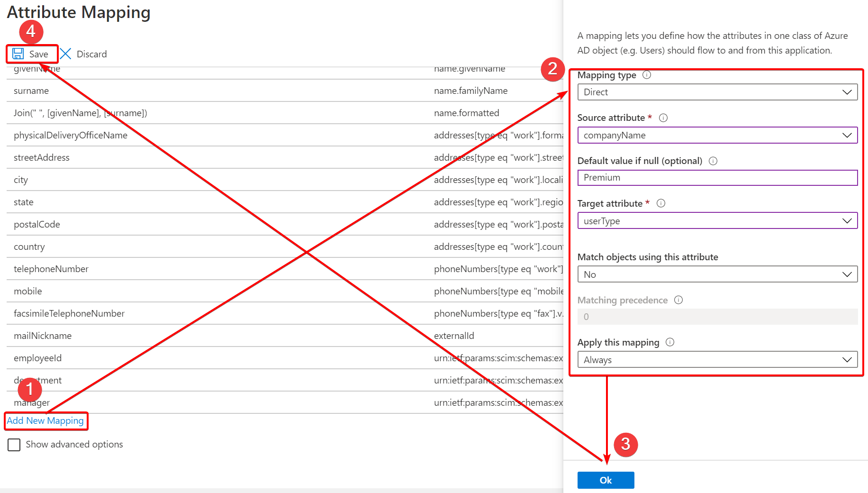This screenshot has width=868, height=493.
Task: Click the Ok button
Action: [606, 480]
